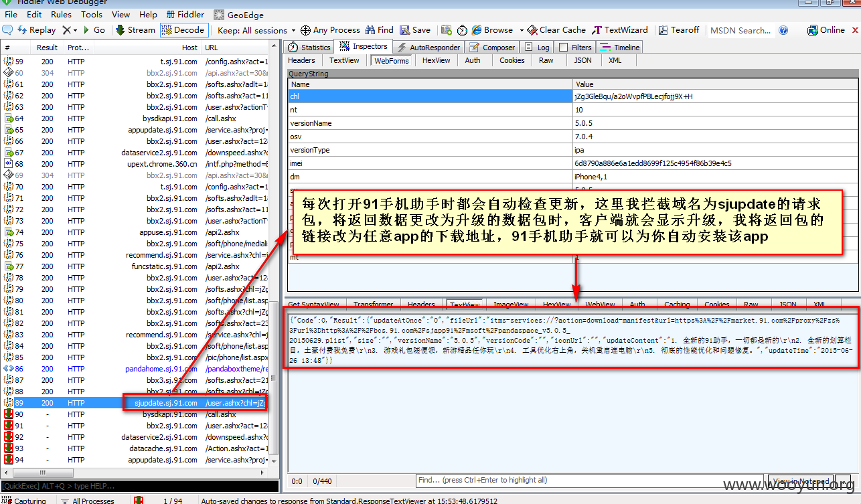Viewport: 861px width, 504px height.
Task: Click All Processes filter in status bar
Action: tap(86, 500)
